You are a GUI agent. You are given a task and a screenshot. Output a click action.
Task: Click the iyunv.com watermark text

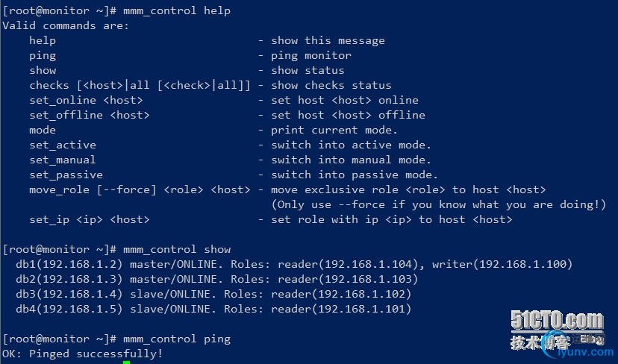[x=586, y=352]
